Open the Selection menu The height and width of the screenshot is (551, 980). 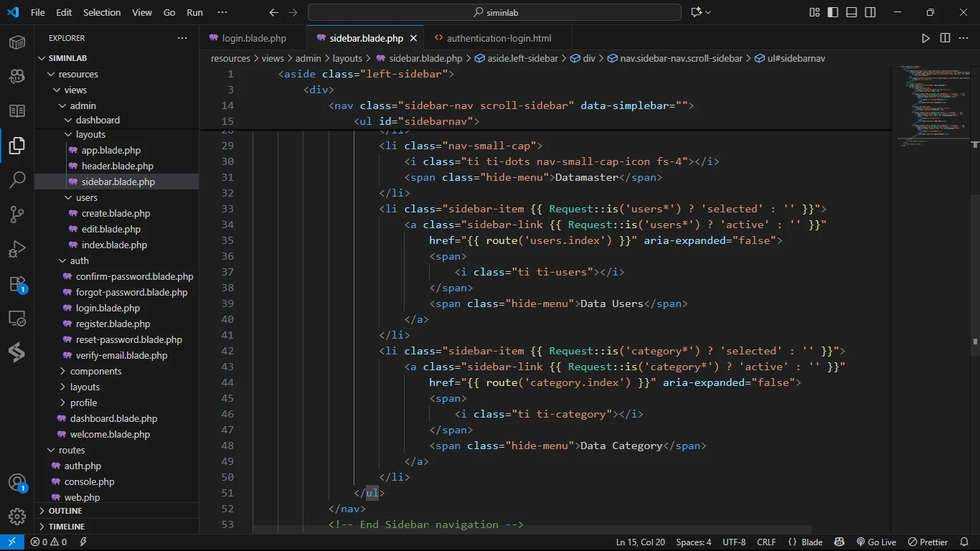102,12
